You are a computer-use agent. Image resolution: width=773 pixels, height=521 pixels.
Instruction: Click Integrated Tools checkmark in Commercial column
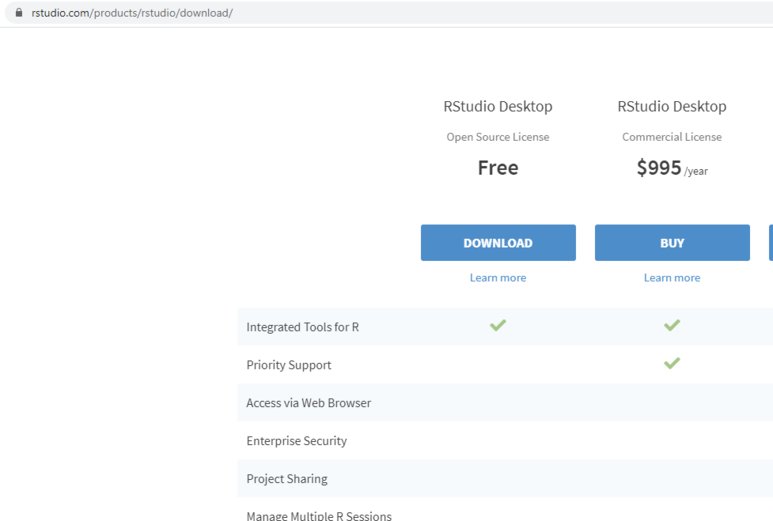point(672,325)
